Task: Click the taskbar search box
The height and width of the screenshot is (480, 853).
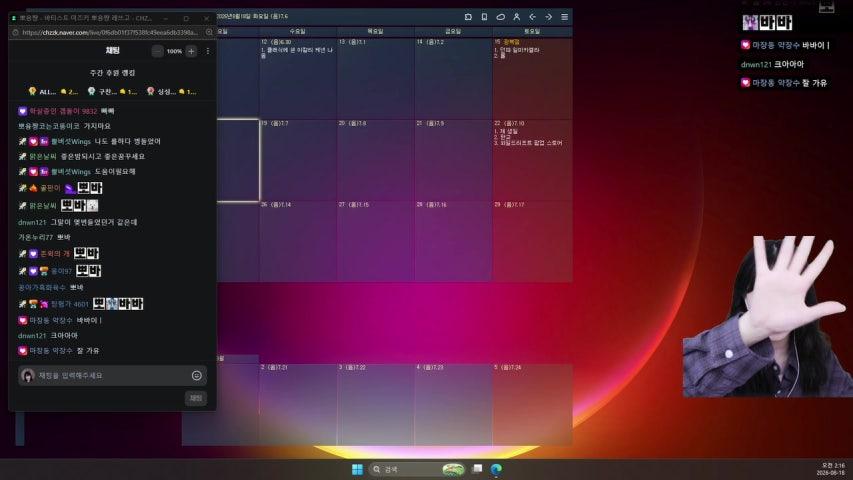Action: 417,469
